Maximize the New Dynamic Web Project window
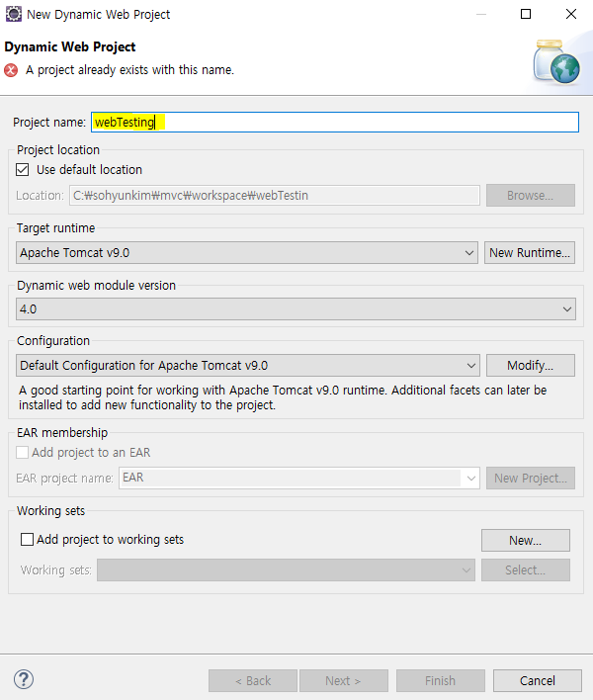 (526, 14)
